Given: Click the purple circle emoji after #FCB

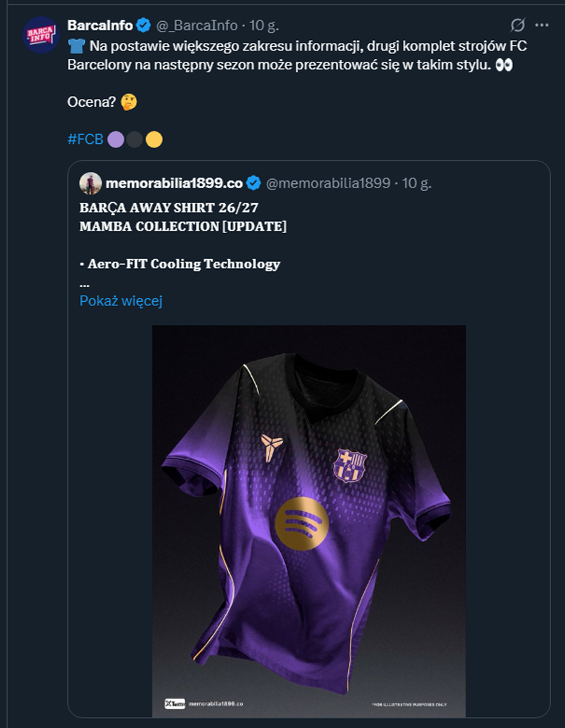Looking at the screenshot, I should [x=116, y=140].
